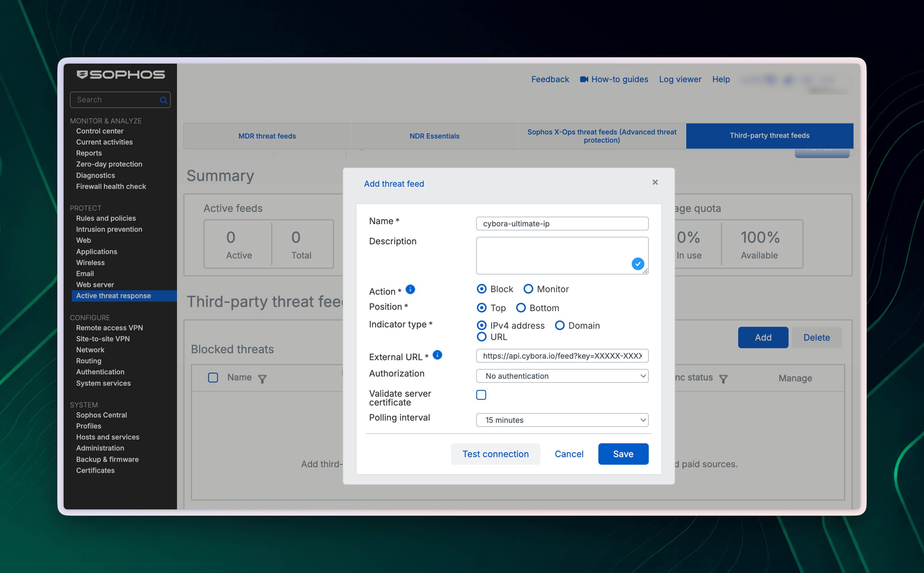Go to Web server protection
Image resolution: width=924 pixels, height=573 pixels.
pos(95,285)
